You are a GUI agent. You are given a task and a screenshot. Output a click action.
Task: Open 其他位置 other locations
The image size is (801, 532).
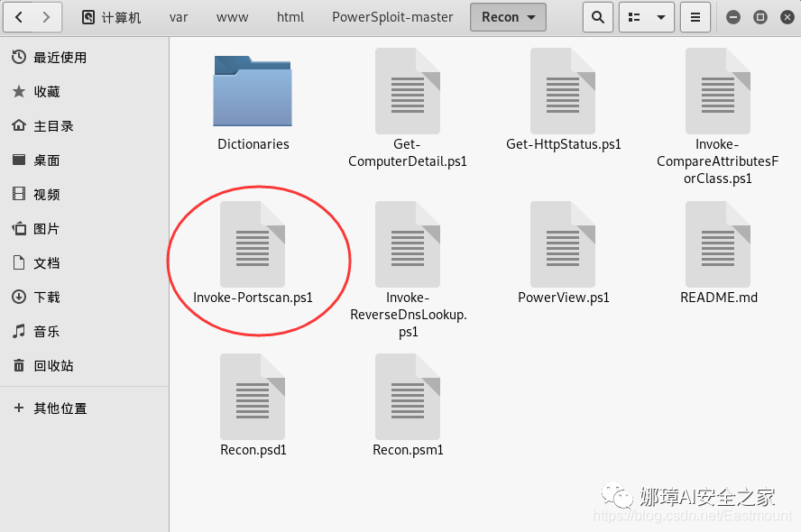(84, 408)
